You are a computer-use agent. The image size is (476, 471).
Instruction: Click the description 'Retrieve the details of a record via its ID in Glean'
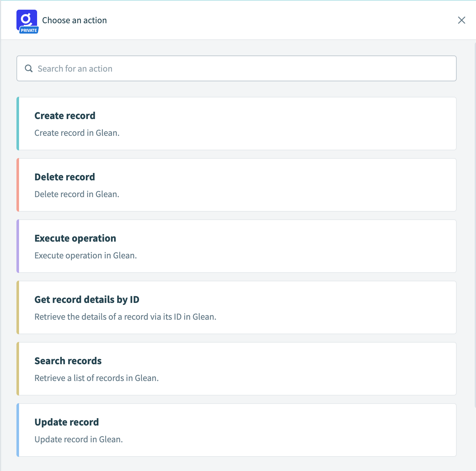coord(125,317)
